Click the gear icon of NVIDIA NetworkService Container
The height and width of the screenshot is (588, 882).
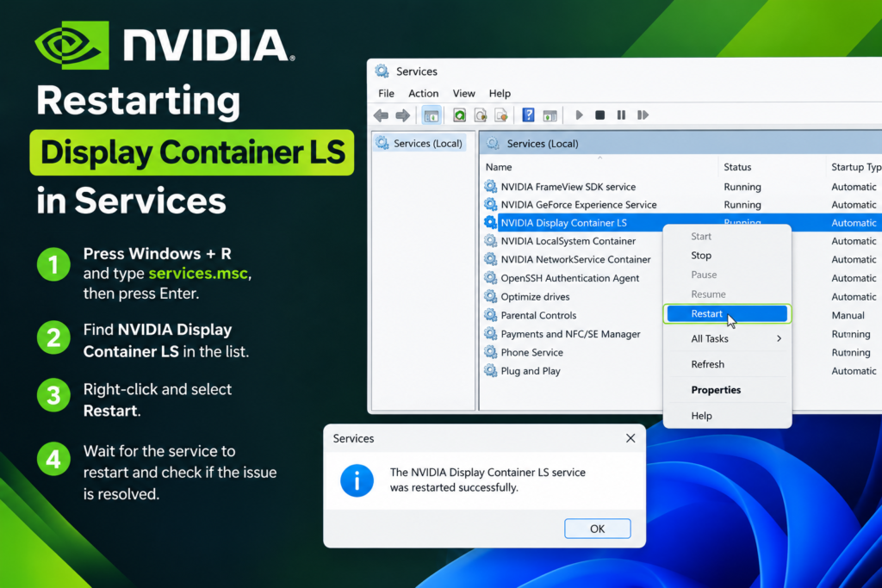pos(490,259)
